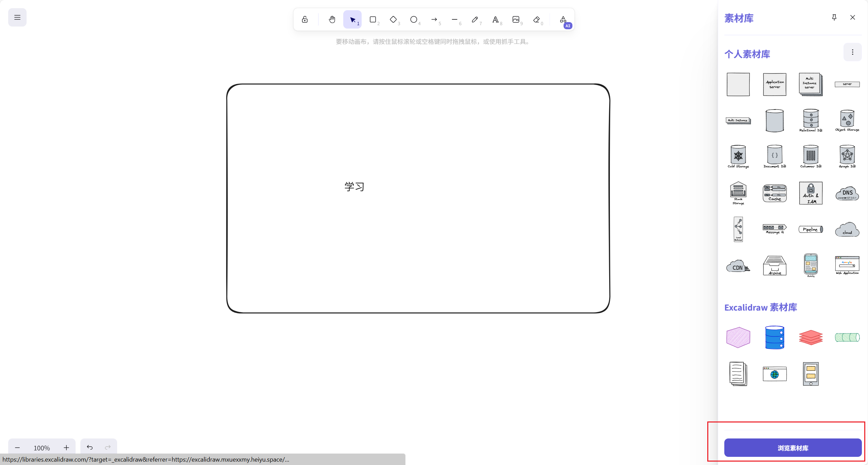This screenshot has height=465, width=868.
Task: Insert the Cache library item
Action: point(775,193)
